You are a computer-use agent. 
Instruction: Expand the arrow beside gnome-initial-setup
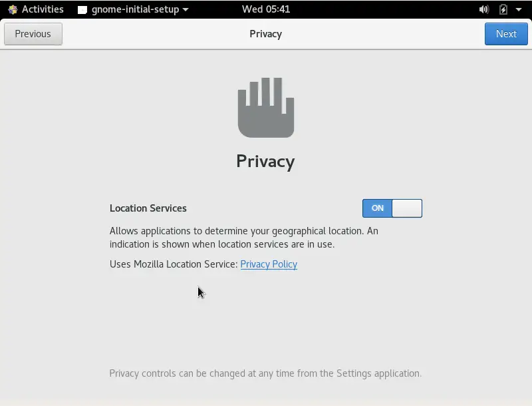click(x=186, y=9)
